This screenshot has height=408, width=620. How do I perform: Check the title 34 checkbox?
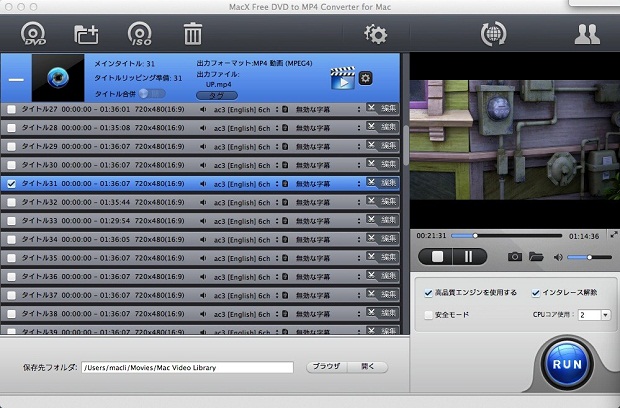click(11, 240)
